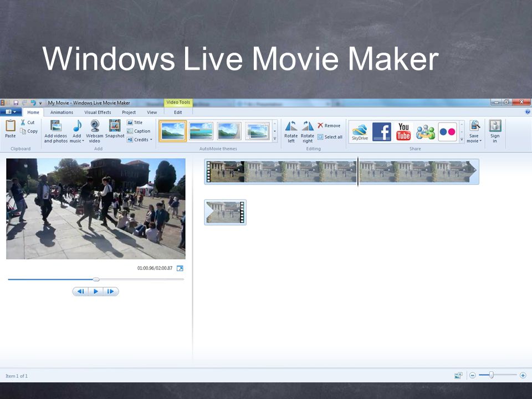
Task: Add a Caption to the clip
Action: (x=139, y=131)
